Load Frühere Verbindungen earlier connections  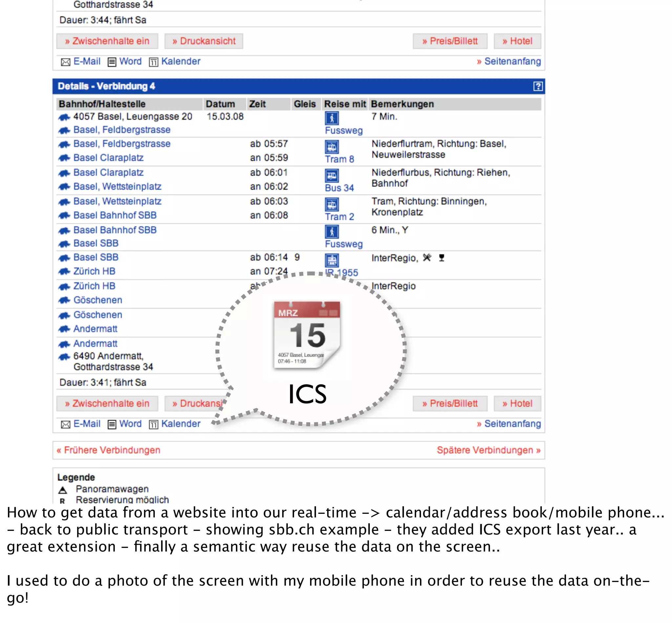point(108,450)
